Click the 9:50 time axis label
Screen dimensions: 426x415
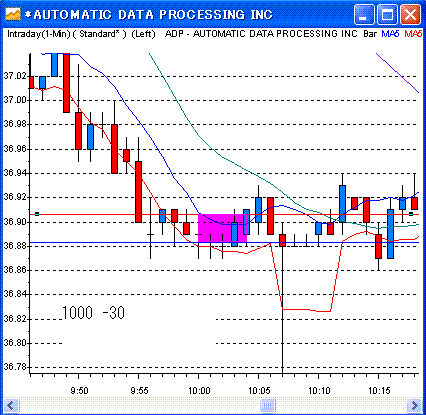coord(79,390)
